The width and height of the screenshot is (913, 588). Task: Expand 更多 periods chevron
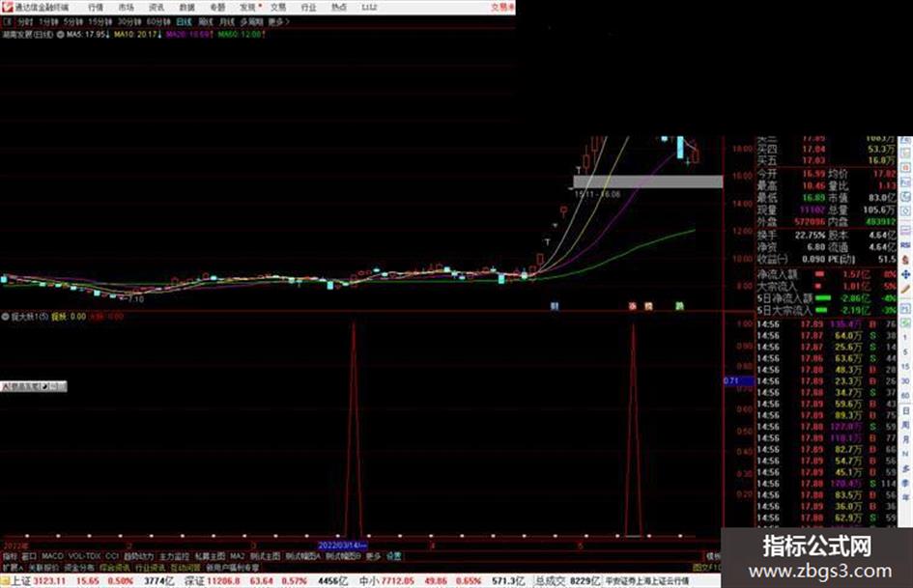pyautogui.click(x=279, y=21)
